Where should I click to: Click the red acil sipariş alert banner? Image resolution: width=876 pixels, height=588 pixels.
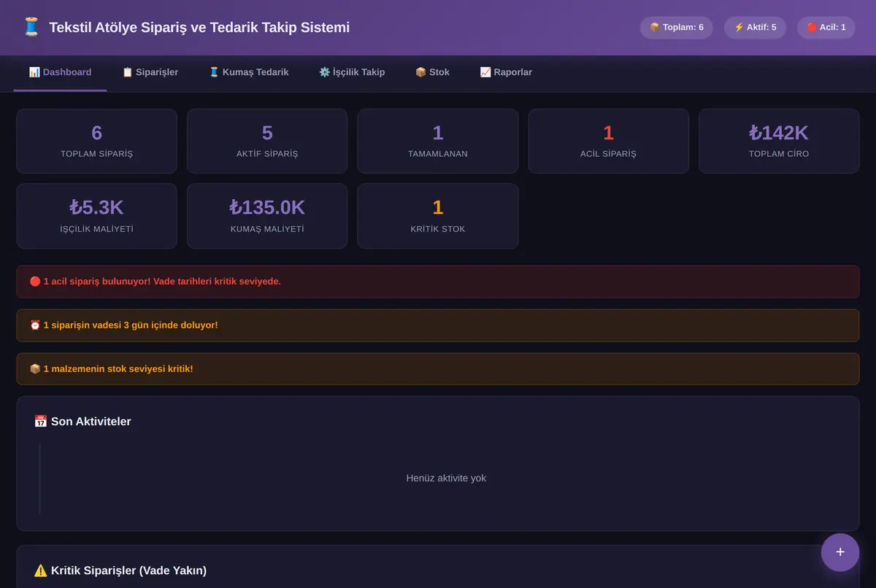click(438, 282)
